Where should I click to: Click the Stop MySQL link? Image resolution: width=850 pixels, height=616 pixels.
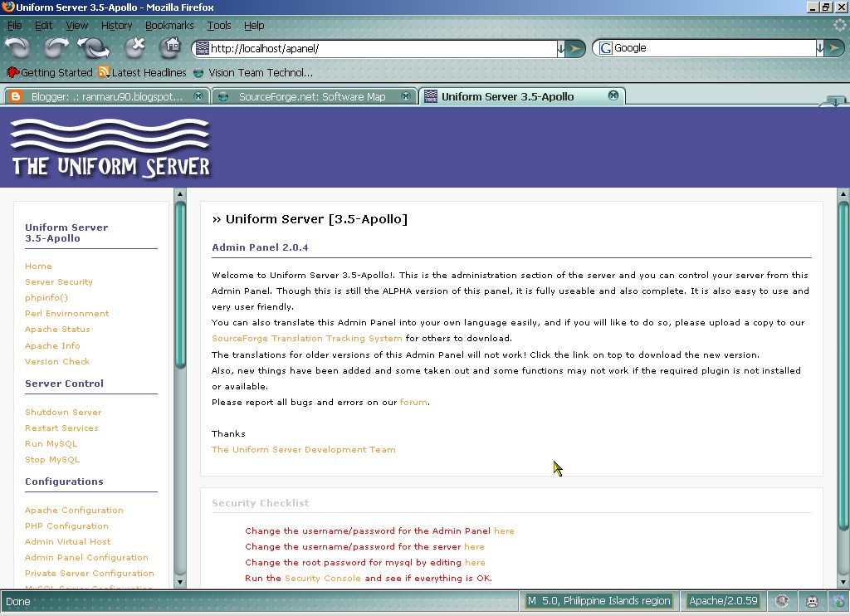(x=52, y=459)
